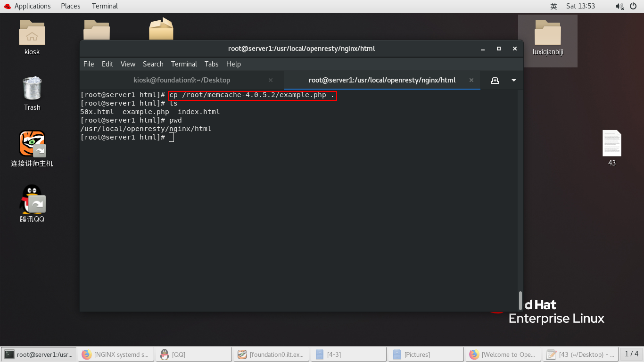Screen dimensions: 644x362
Task: Open the Applications menu in top bar
Action: tap(28, 6)
